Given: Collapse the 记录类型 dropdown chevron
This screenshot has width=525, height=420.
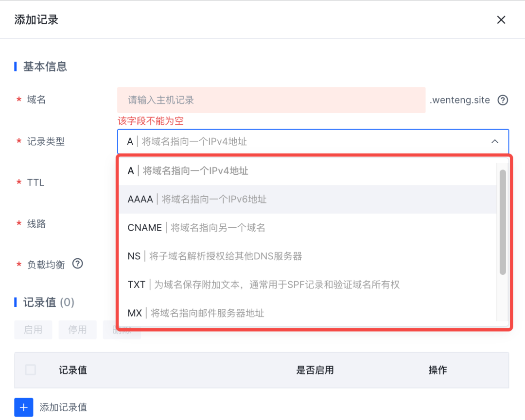Looking at the screenshot, I should [x=495, y=141].
